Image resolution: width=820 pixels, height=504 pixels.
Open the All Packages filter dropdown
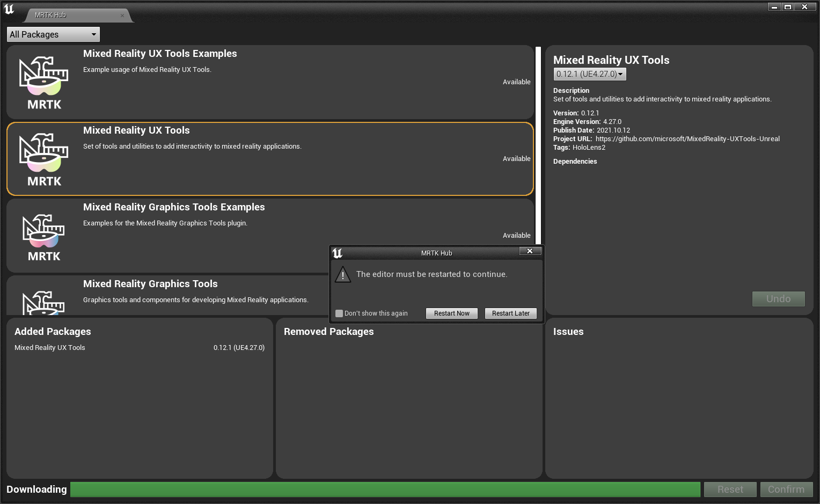click(53, 34)
